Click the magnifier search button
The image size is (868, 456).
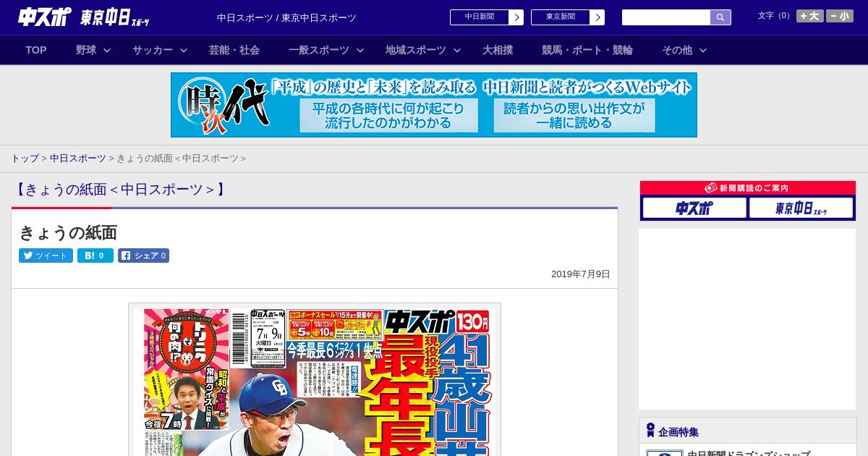720,17
